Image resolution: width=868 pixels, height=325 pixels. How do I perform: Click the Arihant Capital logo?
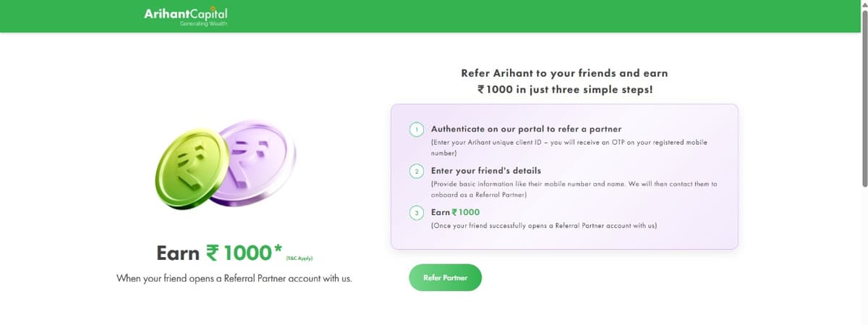click(186, 14)
